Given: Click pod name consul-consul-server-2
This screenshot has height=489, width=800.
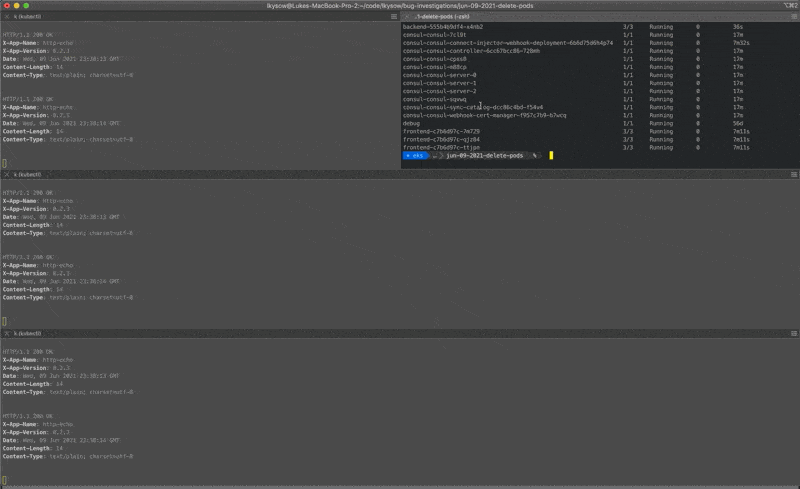Looking at the screenshot, I should 439,91.
